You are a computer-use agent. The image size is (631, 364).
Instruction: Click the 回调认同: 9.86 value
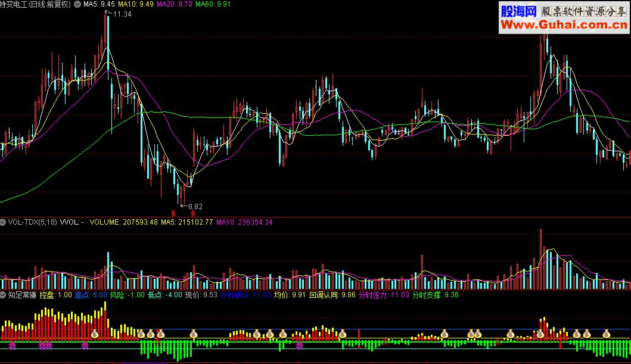tap(332, 295)
